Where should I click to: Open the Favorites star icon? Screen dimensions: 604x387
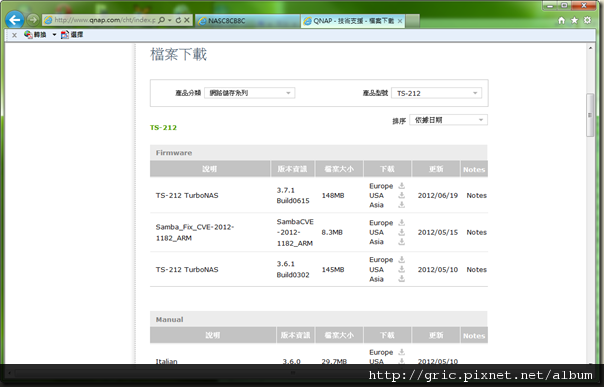pyautogui.click(x=574, y=20)
